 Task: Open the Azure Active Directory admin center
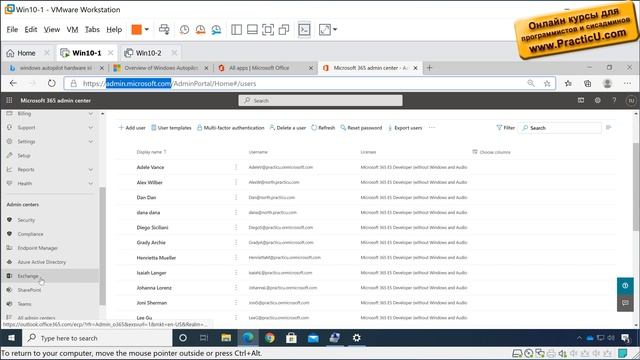pos(42,262)
